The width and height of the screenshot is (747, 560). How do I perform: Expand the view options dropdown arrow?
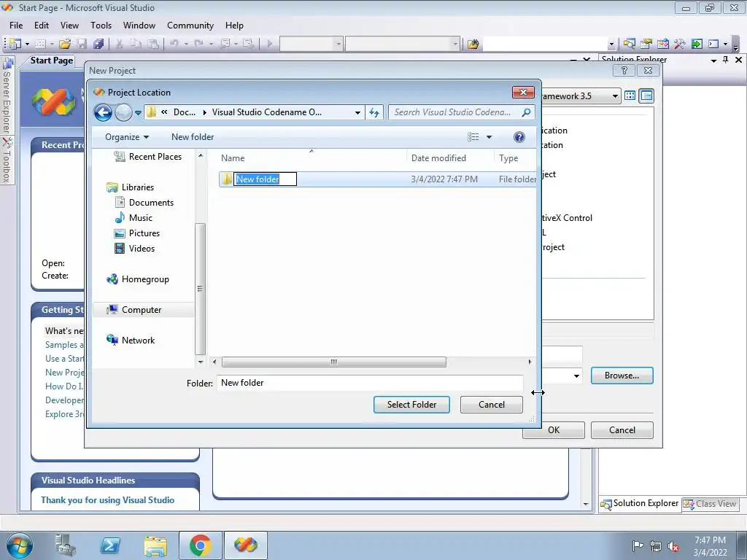(x=489, y=137)
